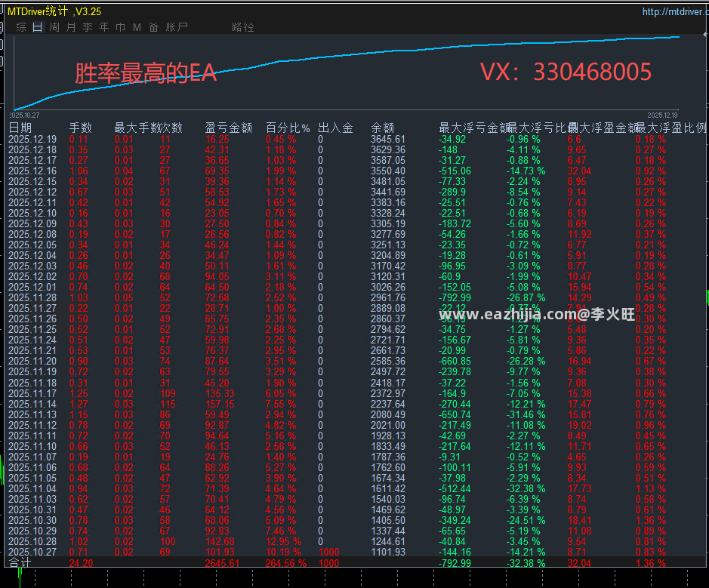
Task: Select the 日 daily statistics tab
Action: pyautogui.click(x=38, y=27)
